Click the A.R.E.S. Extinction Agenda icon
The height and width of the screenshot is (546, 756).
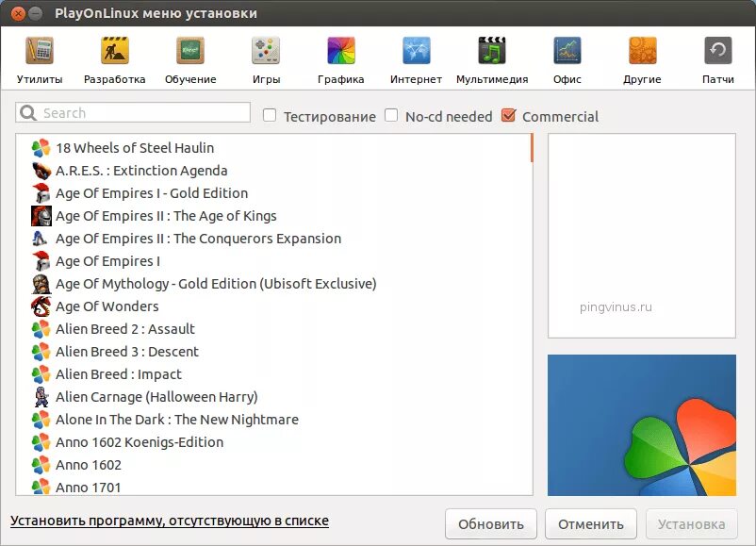pos(41,171)
